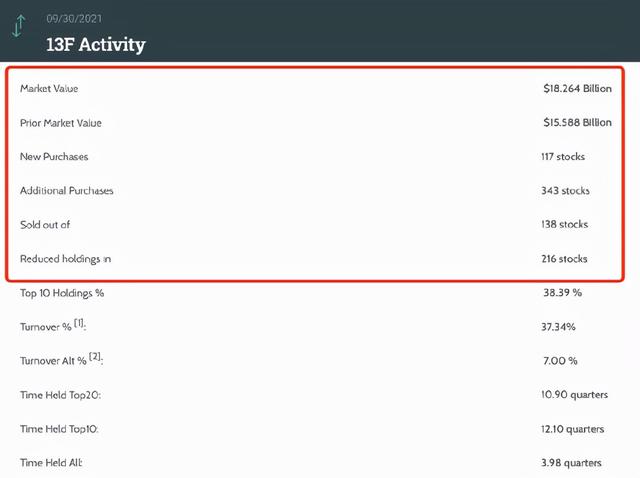Click the $18.264 Billion value
640x478 pixels.
[x=577, y=89]
